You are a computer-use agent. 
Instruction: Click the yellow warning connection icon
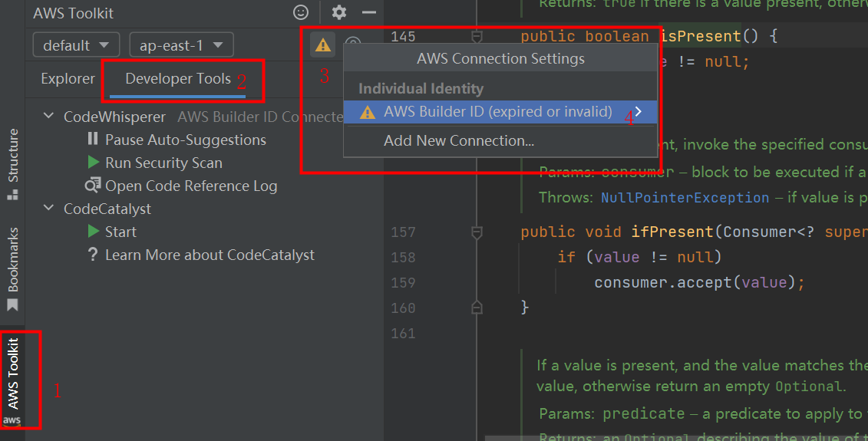pyautogui.click(x=323, y=44)
